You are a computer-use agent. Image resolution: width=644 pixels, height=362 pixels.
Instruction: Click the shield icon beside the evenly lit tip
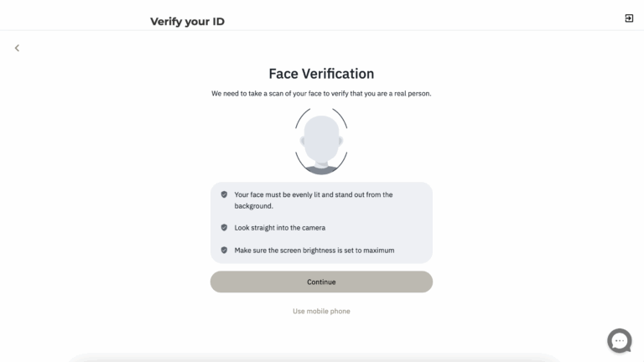point(224,194)
